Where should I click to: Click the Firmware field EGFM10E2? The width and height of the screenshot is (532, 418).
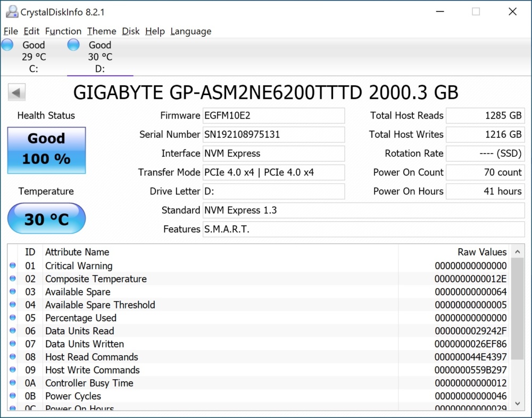pyautogui.click(x=274, y=116)
